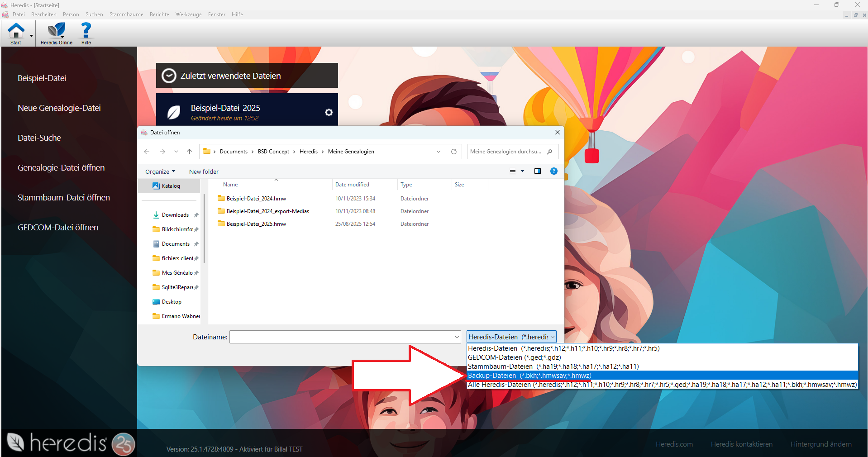868x457 pixels.
Task: Choose GEDCOM-Dateien from file type list
Action: (514, 357)
